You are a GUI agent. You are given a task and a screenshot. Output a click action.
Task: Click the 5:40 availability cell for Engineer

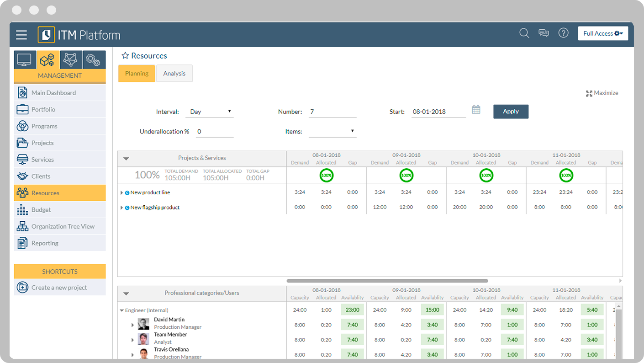(x=592, y=310)
